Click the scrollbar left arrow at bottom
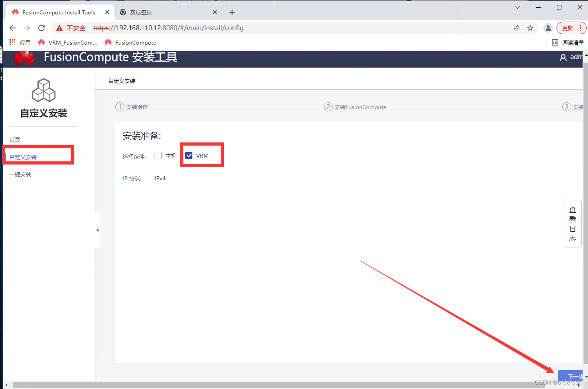The height and width of the screenshot is (389, 588). [x=6, y=385]
